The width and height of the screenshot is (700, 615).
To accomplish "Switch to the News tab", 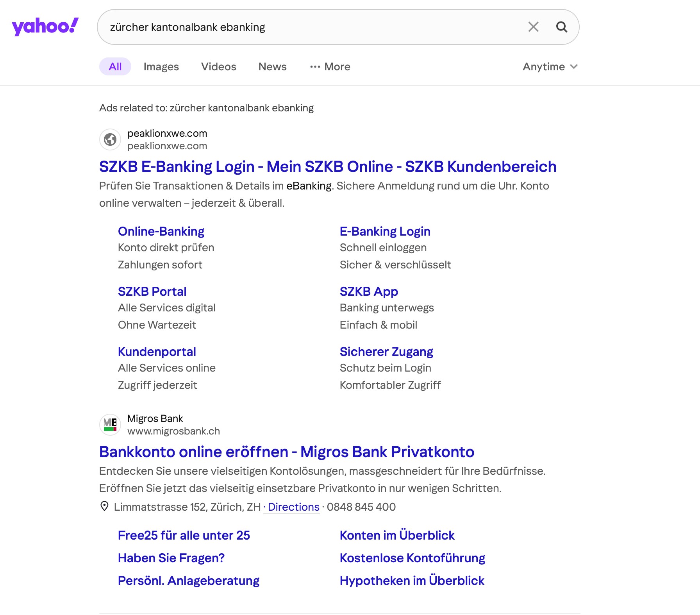I will pyautogui.click(x=273, y=67).
